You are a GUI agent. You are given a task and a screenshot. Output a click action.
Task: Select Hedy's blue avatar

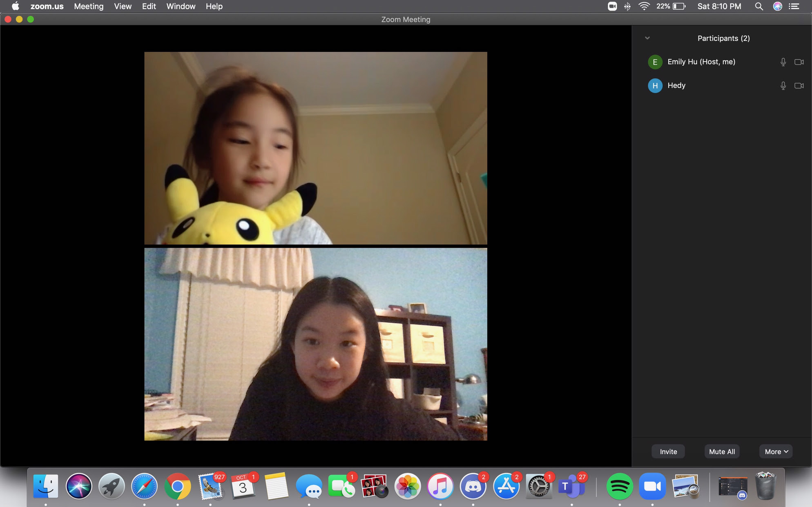[x=655, y=86]
